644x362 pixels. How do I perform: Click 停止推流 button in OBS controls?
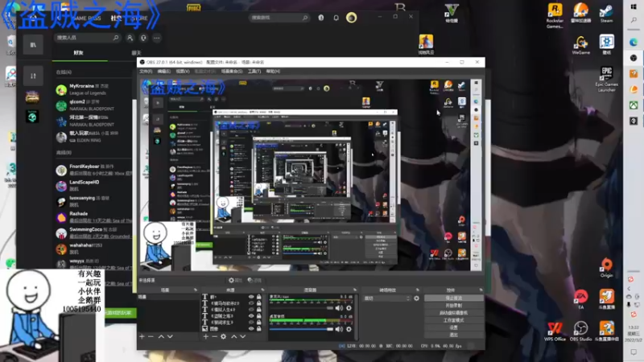click(x=453, y=298)
